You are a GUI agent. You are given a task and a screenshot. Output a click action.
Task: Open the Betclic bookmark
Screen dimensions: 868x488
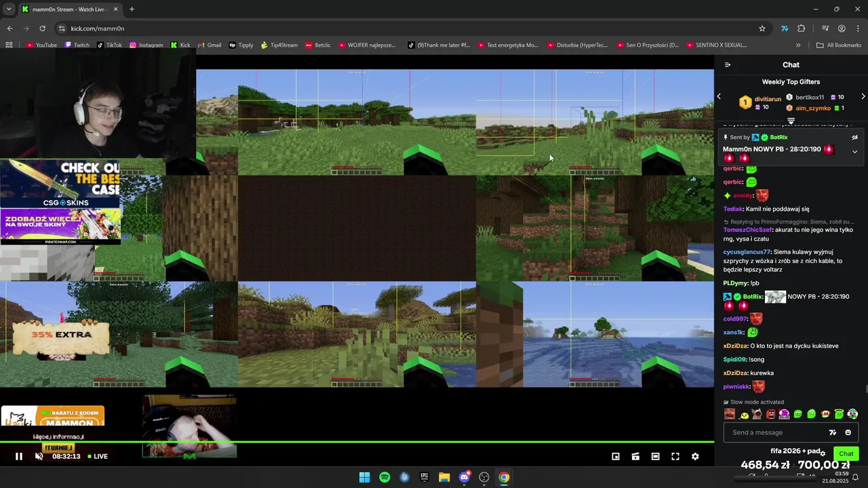click(x=317, y=45)
